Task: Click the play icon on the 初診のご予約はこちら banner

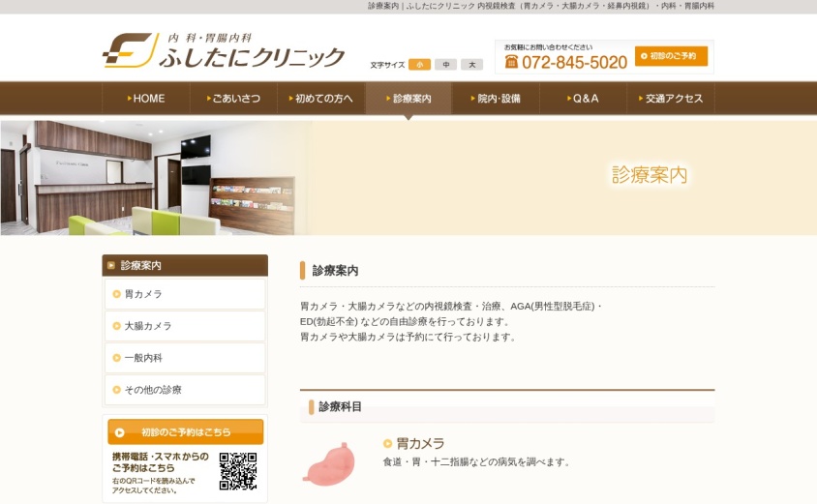Action: tap(120, 432)
